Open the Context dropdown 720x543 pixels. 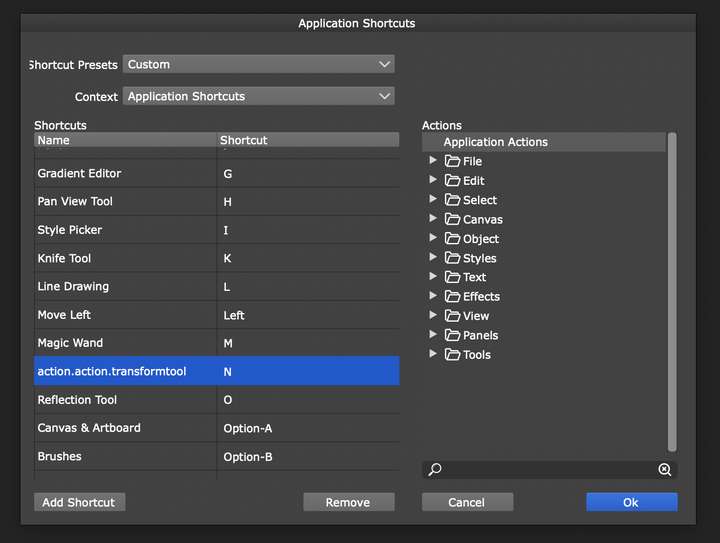259,96
